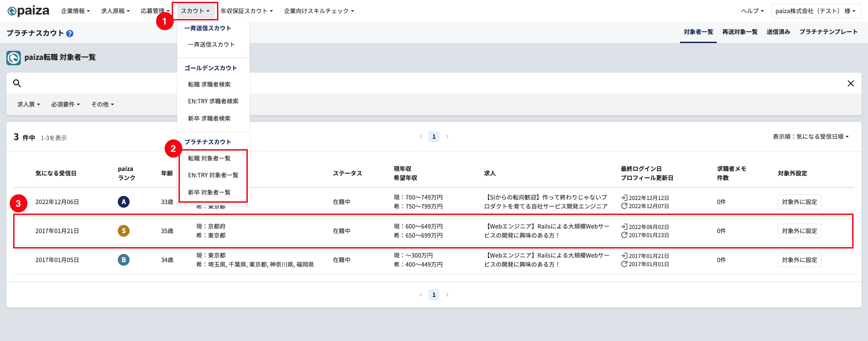
Task: Open the 年収保証スカウト menu
Action: pos(246,11)
